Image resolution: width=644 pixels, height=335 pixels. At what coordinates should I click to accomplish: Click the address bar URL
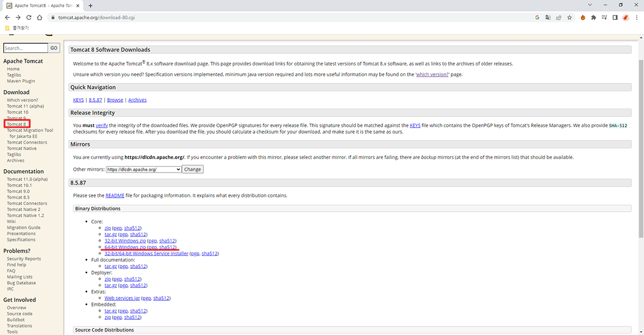coord(96,18)
